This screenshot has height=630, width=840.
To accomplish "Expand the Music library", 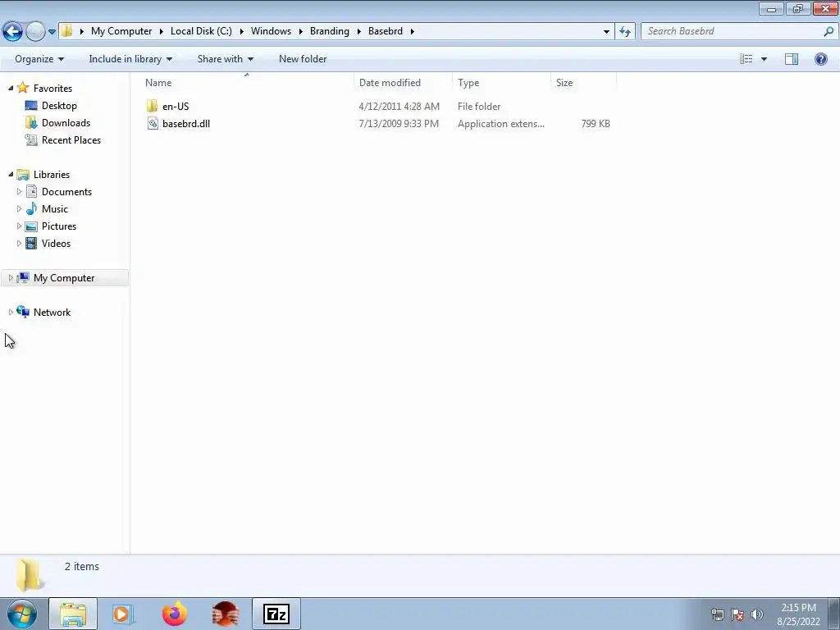I will [20, 208].
